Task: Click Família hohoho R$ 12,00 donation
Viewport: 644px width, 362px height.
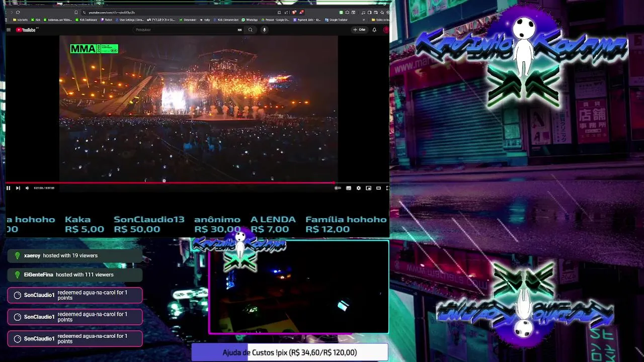Action: click(346, 224)
